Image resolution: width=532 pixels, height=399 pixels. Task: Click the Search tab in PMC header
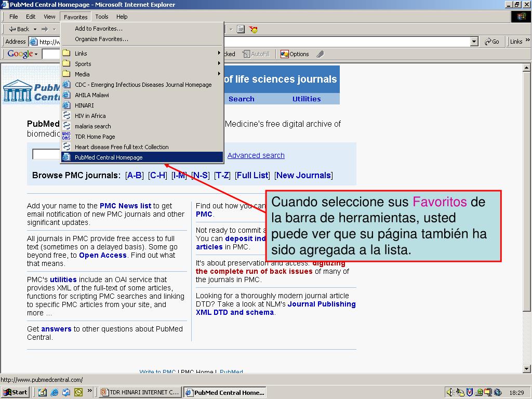click(241, 99)
